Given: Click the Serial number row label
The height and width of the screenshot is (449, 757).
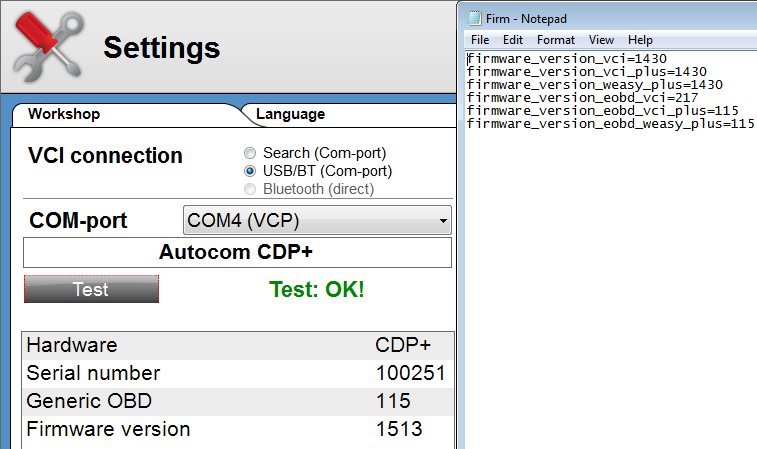Looking at the screenshot, I should 93,373.
